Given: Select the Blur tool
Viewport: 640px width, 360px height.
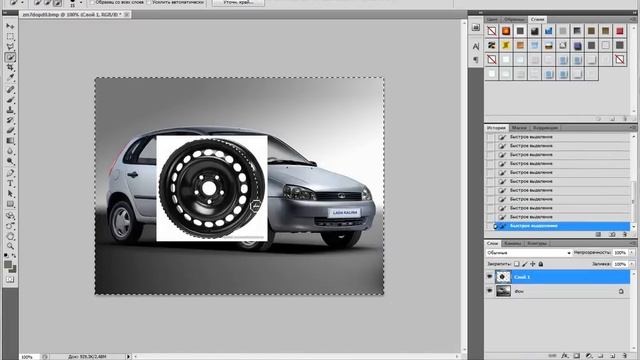Looking at the screenshot, I should (10, 151).
